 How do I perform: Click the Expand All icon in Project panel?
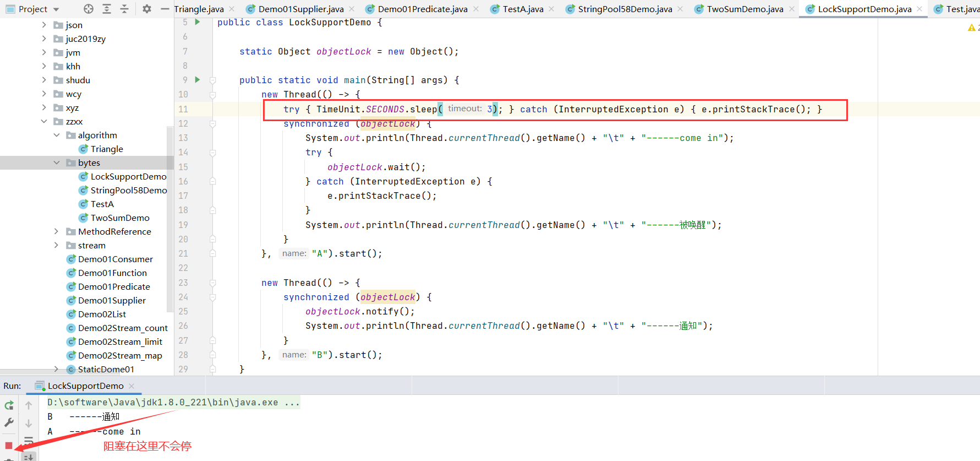click(107, 9)
